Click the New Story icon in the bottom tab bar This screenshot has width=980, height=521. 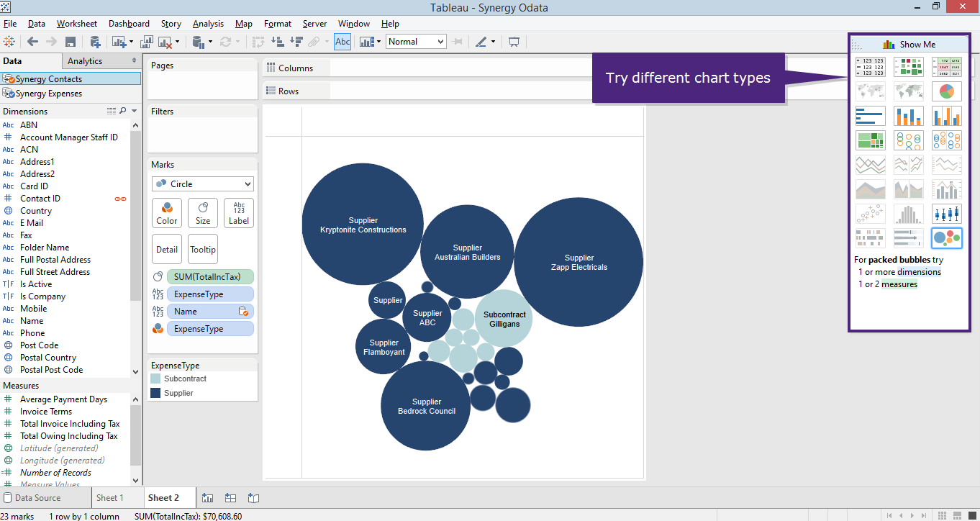(x=253, y=497)
